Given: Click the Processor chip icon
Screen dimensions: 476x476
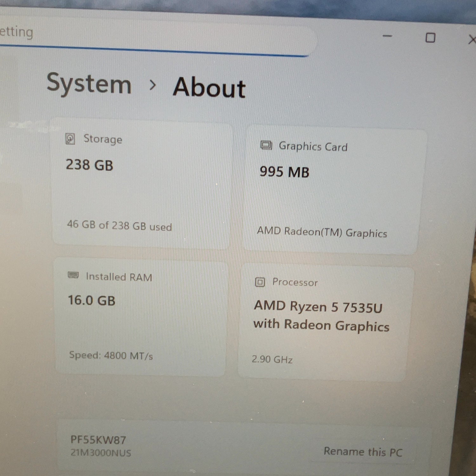Looking at the screenshot, I should pos(260,282).
